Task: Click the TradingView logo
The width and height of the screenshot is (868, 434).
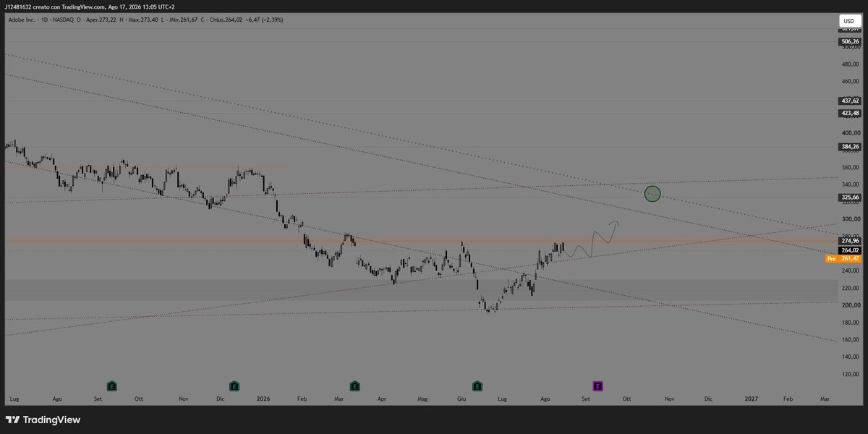Action: pos(43,420)
